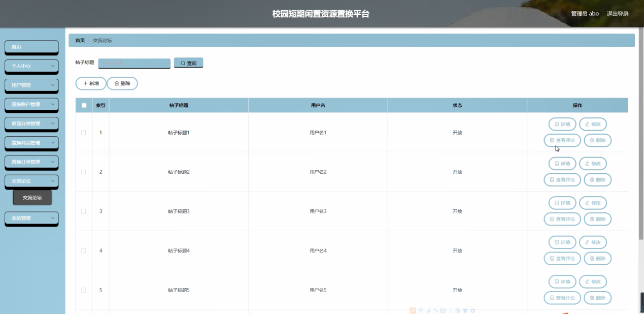This screenshot has width=644, height=314.
Task: Expand the 置换账户管理 sidebar menu
Action: click(31, 104)
